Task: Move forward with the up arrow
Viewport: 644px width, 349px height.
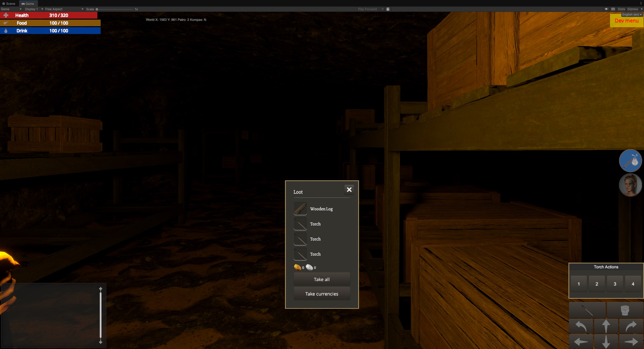Action: pyautogui.click(x=606, y=326)
